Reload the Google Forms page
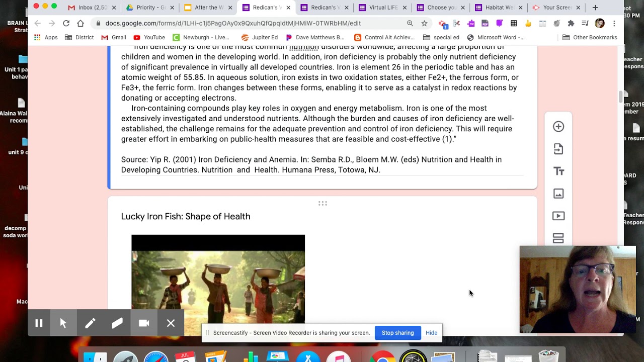The image size is (644, 362). (66, 23)
